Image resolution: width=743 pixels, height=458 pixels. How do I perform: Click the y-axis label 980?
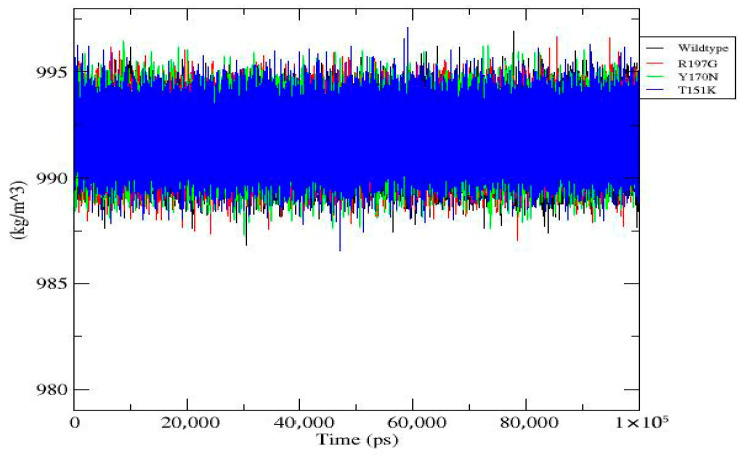tap(51, 390)
